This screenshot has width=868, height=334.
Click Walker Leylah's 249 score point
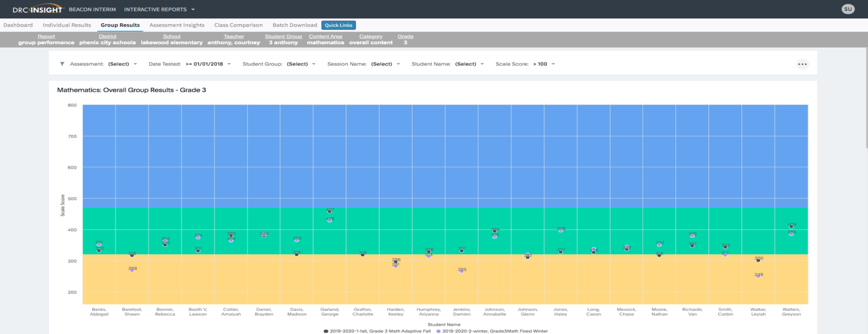tap(758, 276)
